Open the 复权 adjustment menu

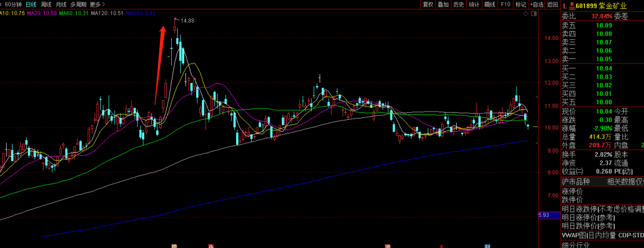click(x=428, y=5)
